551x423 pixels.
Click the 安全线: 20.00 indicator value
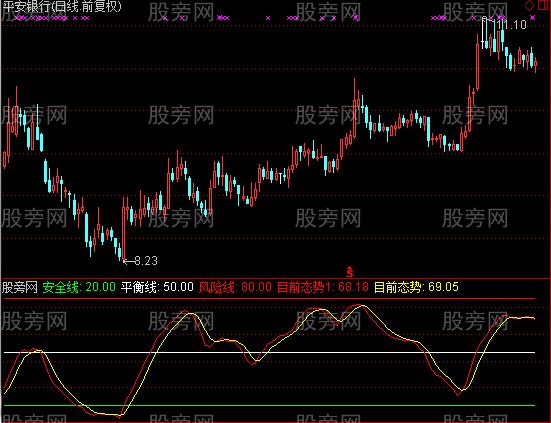click(x=79, y=287)
